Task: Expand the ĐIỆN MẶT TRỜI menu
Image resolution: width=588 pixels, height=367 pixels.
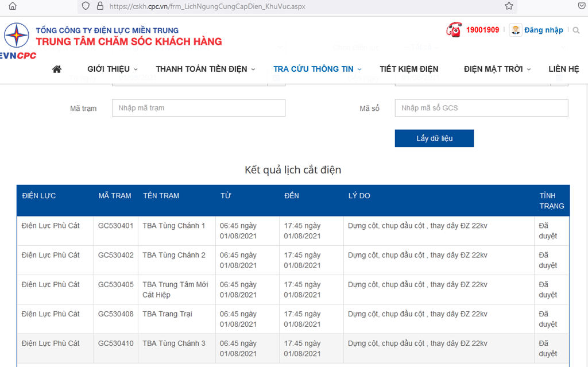Action: coord(497,69)
